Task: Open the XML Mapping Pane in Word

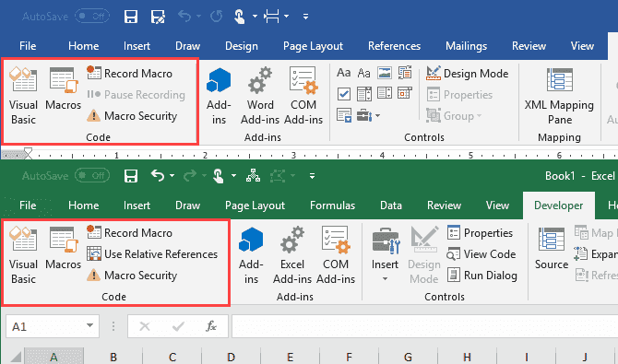Action: click(559, 96)
